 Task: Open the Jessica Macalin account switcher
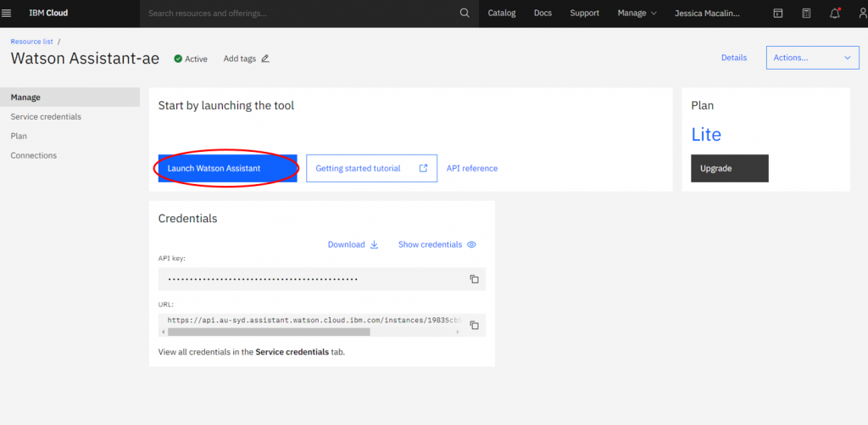(x=707, y=14)
